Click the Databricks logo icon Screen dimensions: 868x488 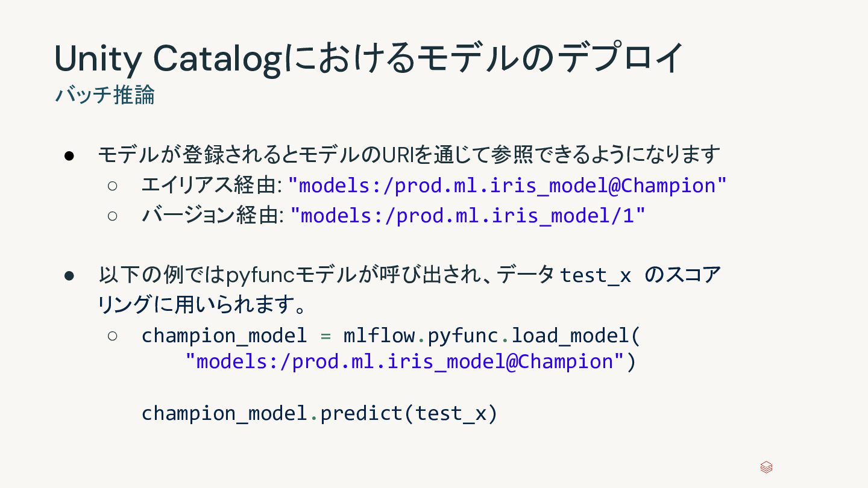coord(766,467)
